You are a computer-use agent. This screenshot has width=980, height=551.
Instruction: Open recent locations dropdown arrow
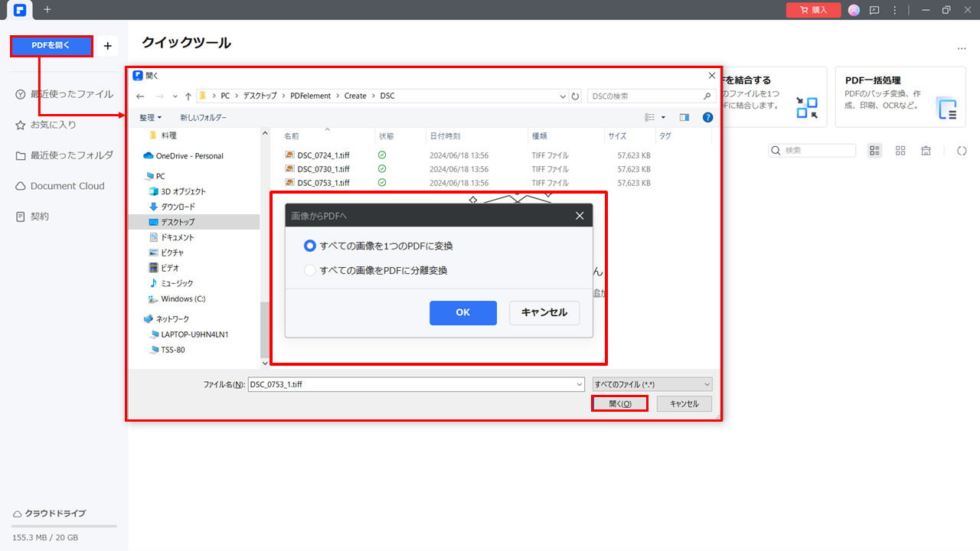(175, 96)
